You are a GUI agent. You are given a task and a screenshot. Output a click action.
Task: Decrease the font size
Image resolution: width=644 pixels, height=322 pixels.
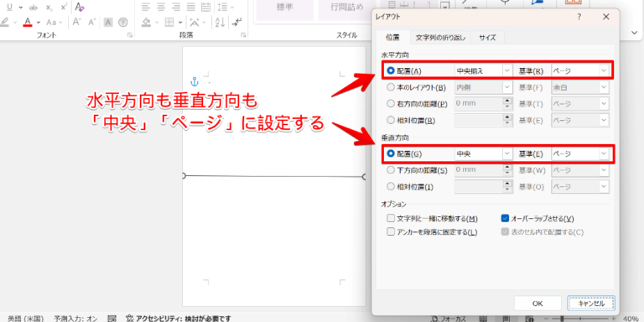[x=92, y=22]
